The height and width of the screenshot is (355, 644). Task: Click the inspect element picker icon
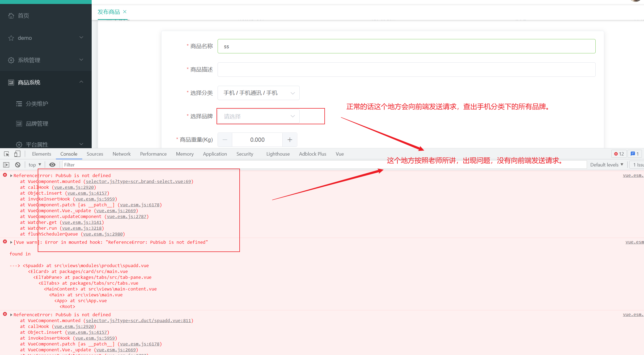pyautogui.click(x=7, y=154)
